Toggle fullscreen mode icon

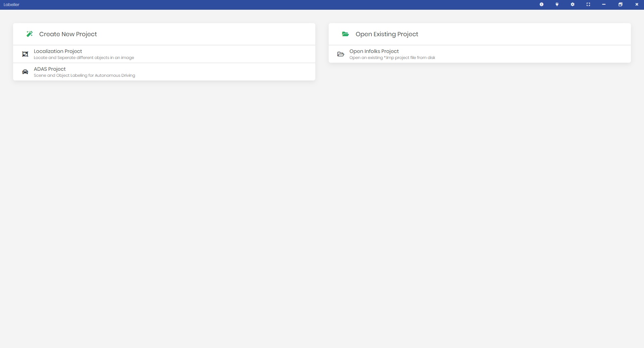[588, 4]
